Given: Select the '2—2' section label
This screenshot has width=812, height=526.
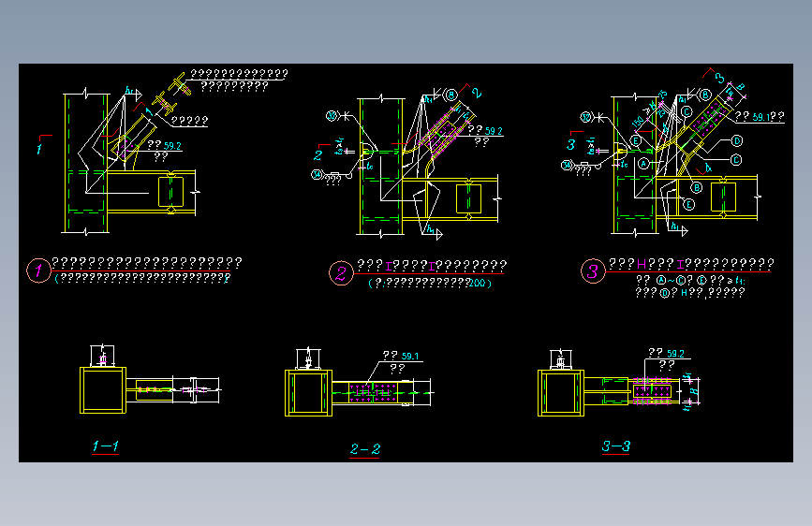Looking at the screenshot, I should pyautogui.click(x=365, y=449).
